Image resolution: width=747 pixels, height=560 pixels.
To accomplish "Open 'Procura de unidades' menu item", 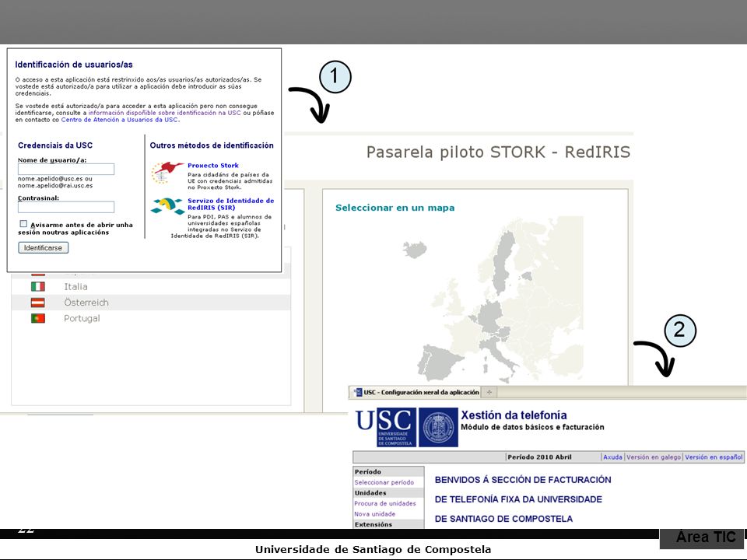I will click(x=385, y=503).
